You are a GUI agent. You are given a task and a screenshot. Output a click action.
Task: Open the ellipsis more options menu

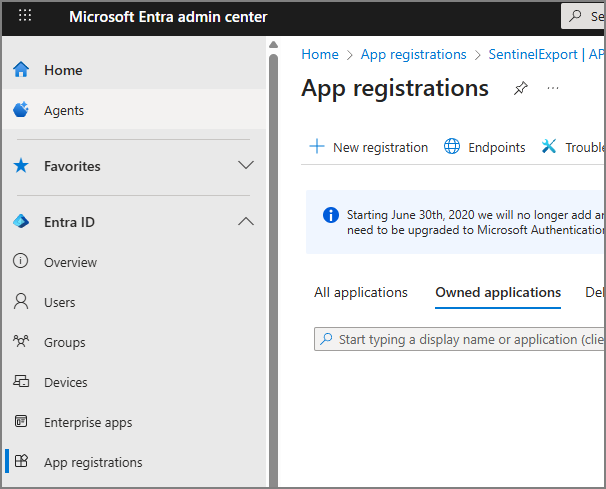[553, 88]
